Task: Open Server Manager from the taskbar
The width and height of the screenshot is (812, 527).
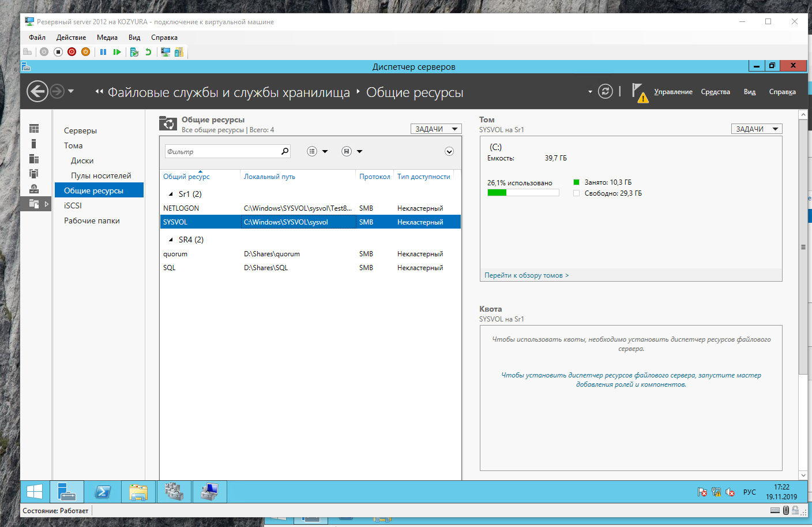Action: (x=67, y=492)
